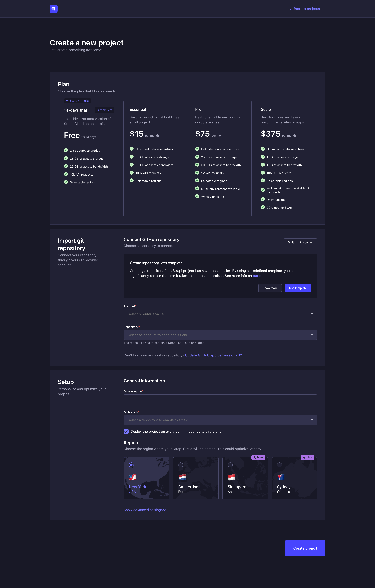The height and width of the screenshot is (588, 375).
Task: Click the Singapore flag icon
Action: (x=232, y=477)
